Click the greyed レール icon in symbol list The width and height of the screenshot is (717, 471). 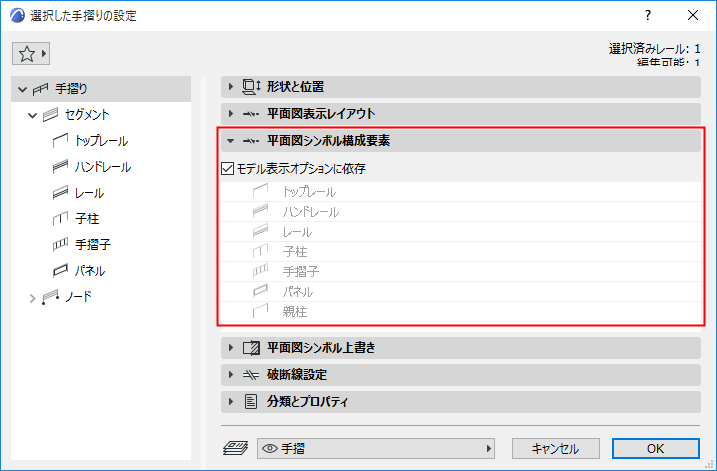coord(260,231)
